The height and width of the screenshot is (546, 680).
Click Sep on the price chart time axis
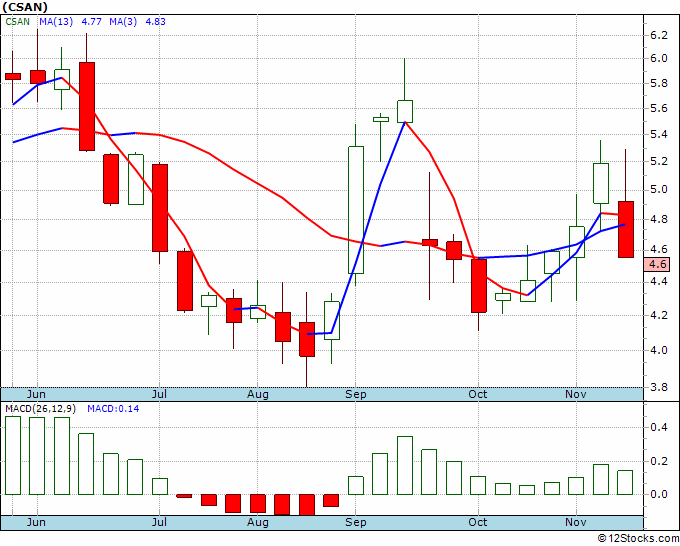click(356, 394)
